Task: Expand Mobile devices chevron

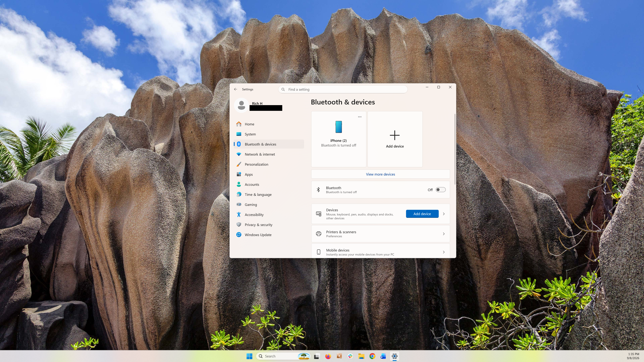Action: 444,252
